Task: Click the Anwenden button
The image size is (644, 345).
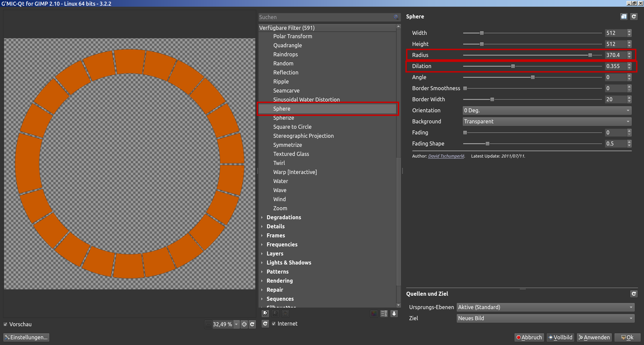Action: point(594,337)
